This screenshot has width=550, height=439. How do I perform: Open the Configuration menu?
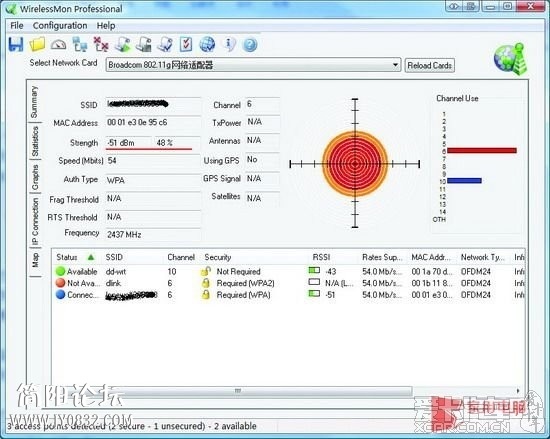(x=60, y=26)
